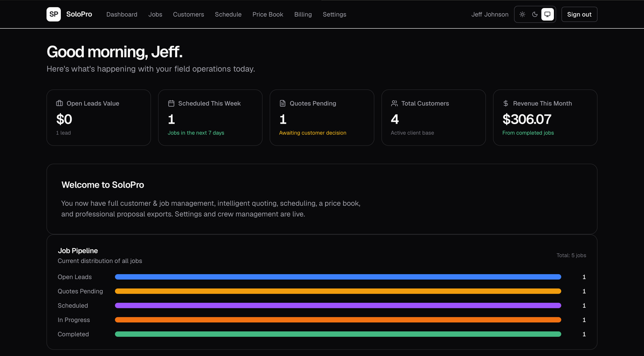The height and width of the screenshot is (356, 644).
Task: Click 'From completed jobs' text
Action: (528, 133)
